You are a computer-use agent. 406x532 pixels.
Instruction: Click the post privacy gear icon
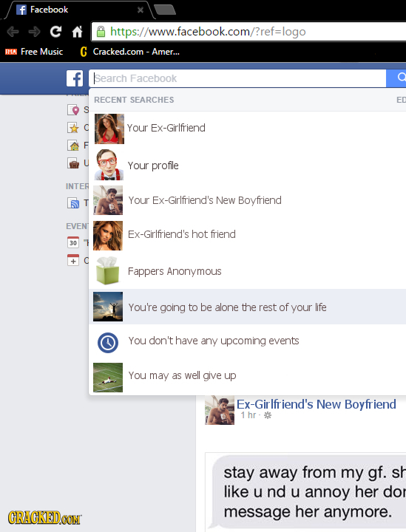(x=268, y=415)
